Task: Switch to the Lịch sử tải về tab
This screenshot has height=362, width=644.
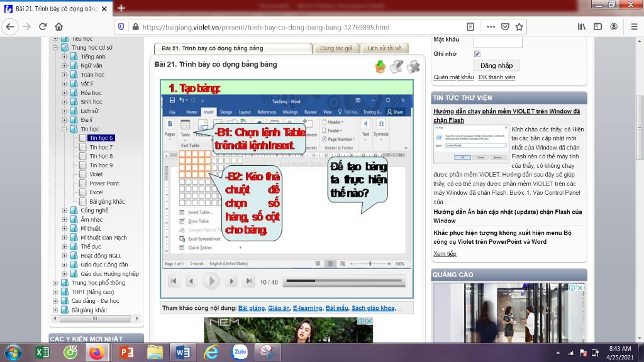Action: pos(384,48)
